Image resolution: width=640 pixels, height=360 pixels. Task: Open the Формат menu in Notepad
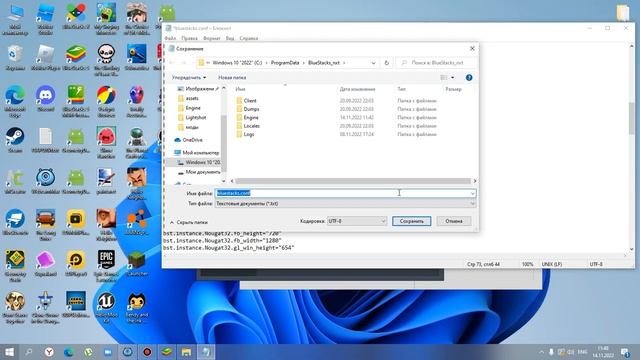pyautogui.click(x=211, y=38)
